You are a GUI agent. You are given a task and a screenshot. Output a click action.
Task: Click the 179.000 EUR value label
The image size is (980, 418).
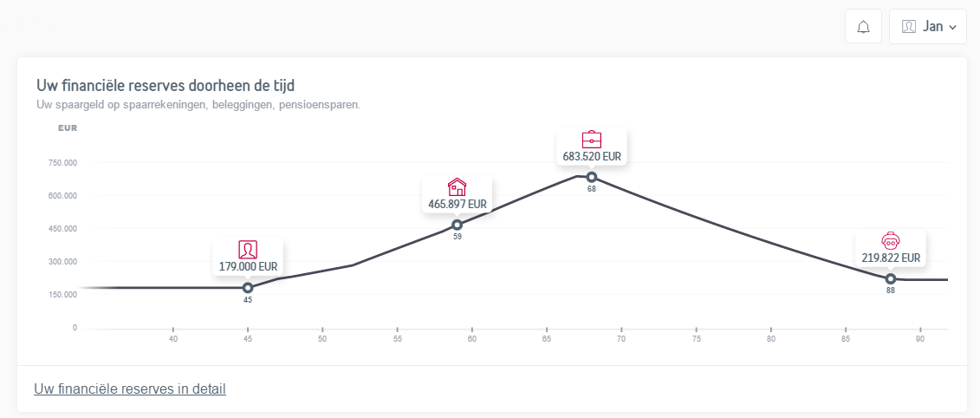[x=248, y=267]
